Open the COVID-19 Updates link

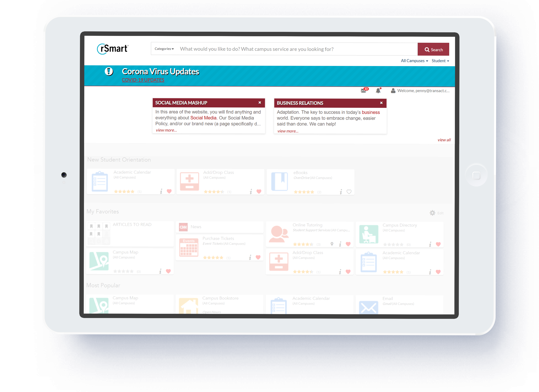143,80
